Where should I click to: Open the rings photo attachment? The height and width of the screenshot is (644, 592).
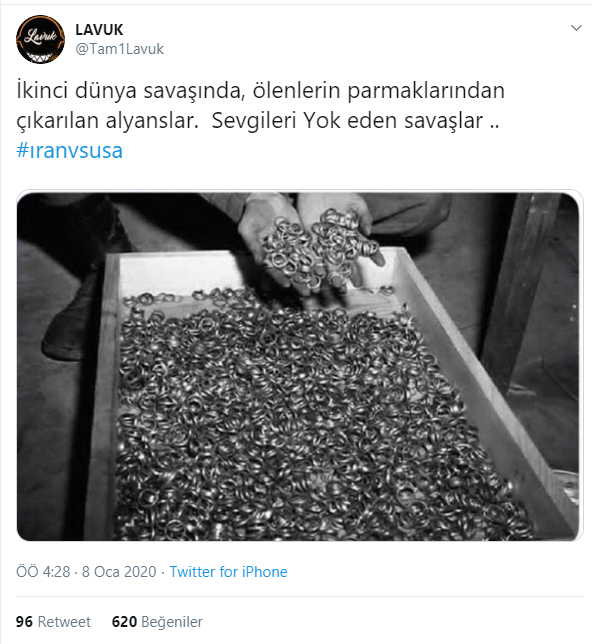coord(299,366)
